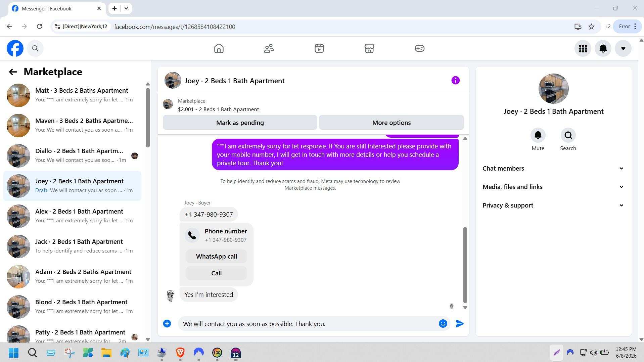The height and width of the screenshot is (362, 644).
Task: Click Joey's avatar in chat header
Action: pos(173,80)
